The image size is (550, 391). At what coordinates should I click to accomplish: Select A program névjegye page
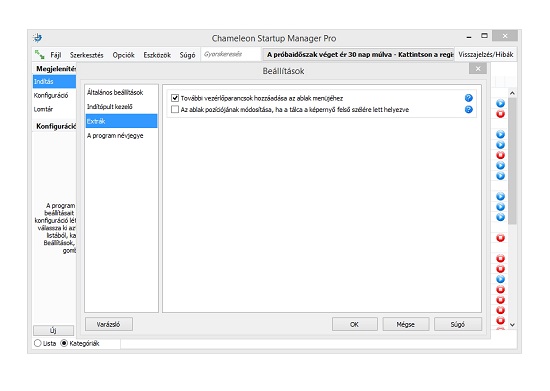point(121,135)
